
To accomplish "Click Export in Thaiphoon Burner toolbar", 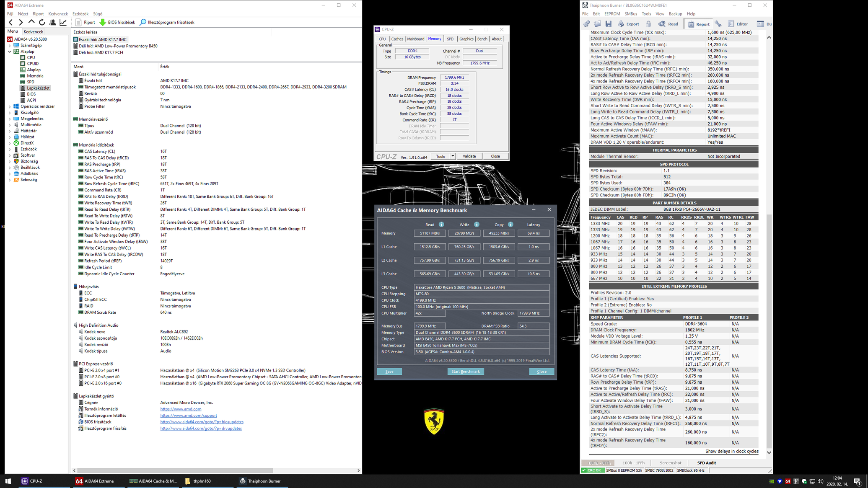I will tap(628, 24).
